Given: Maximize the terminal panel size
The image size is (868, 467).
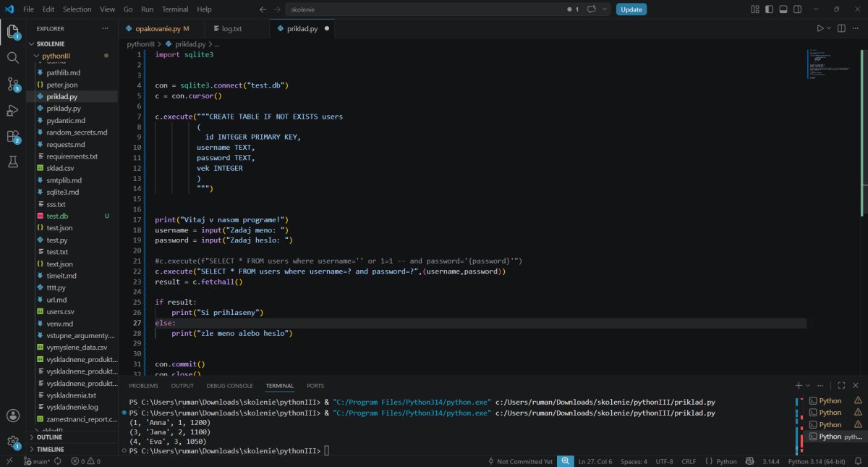Looking at the screenshot, I should pyautogui.click(x=842, y=386).
